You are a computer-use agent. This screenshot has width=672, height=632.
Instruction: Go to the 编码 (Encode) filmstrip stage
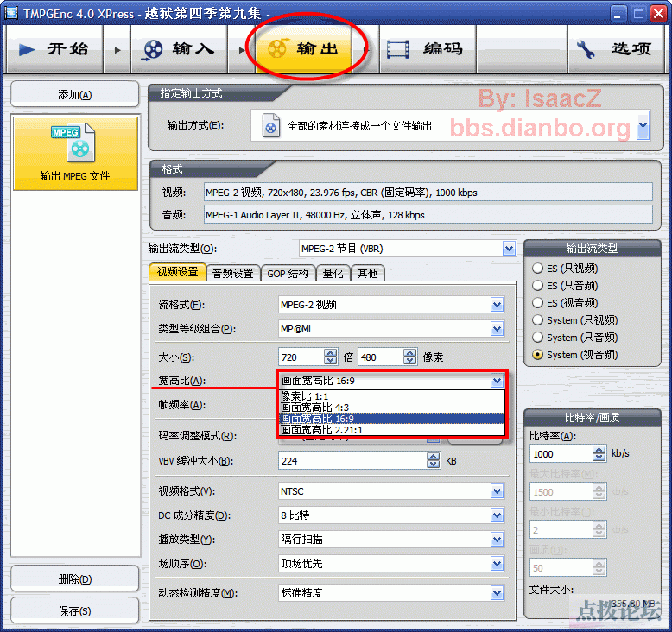pyautogui.click(x=428, y=49)
